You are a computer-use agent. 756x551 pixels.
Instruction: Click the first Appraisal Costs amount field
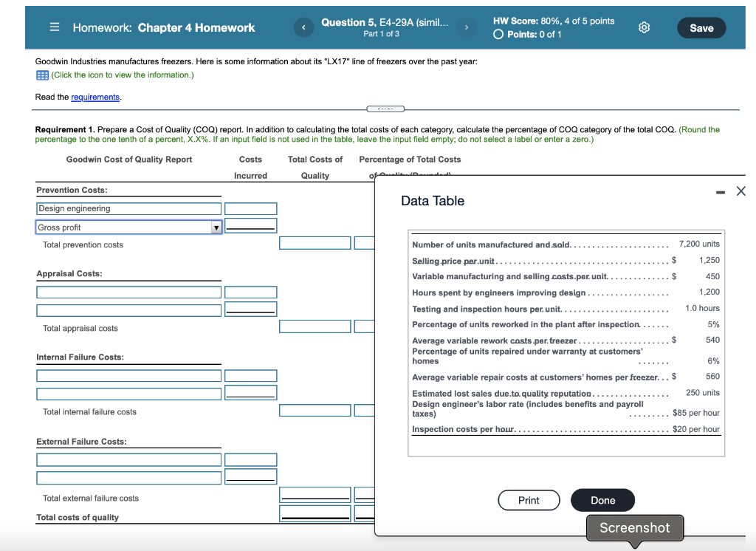click(251, 292)
